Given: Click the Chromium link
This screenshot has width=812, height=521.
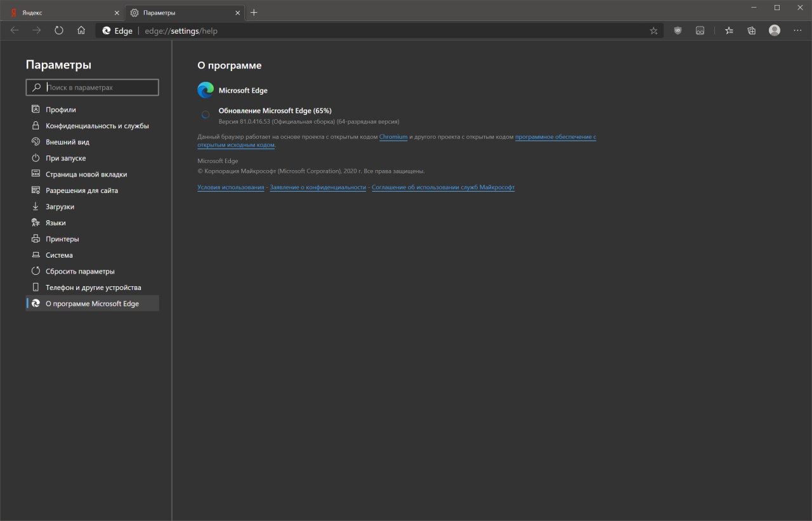Looking at the screenshot, I should click(393, 137).
